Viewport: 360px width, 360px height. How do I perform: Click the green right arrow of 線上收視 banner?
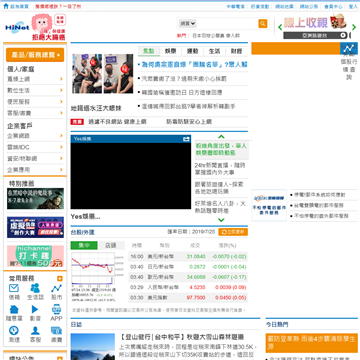click(353, 27)
